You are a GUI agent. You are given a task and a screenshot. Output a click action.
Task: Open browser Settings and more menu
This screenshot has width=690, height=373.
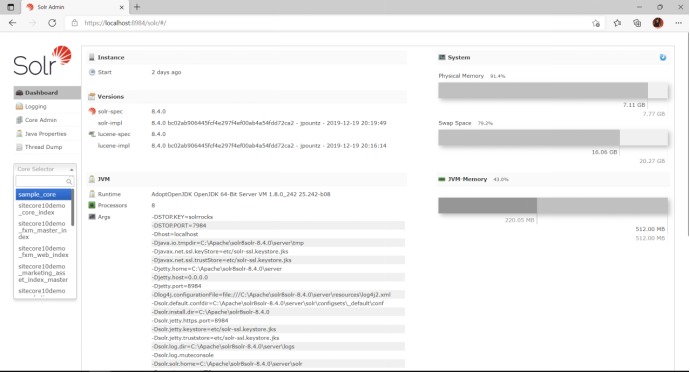678,23
